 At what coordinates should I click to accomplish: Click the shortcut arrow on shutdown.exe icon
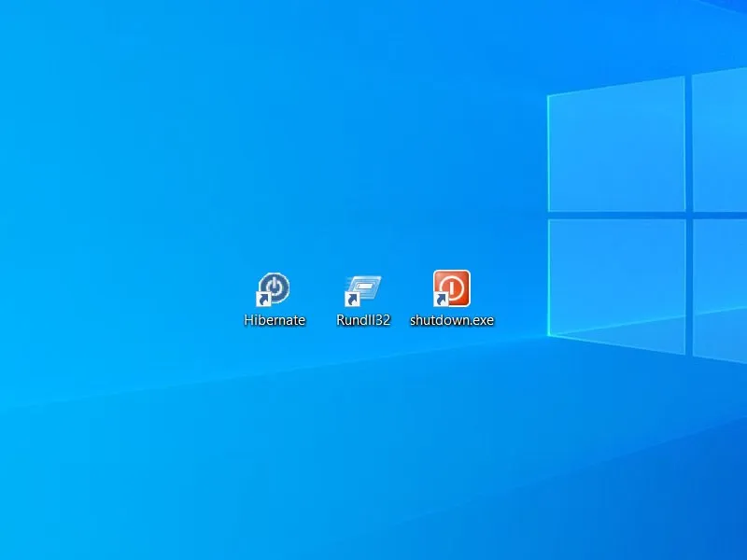coord(441,300)
